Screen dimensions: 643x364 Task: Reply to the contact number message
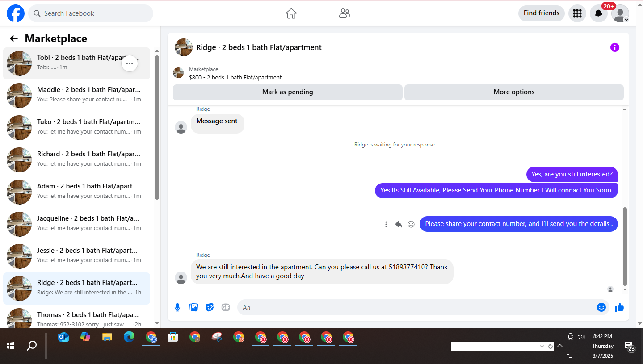[x=399, y=224]
